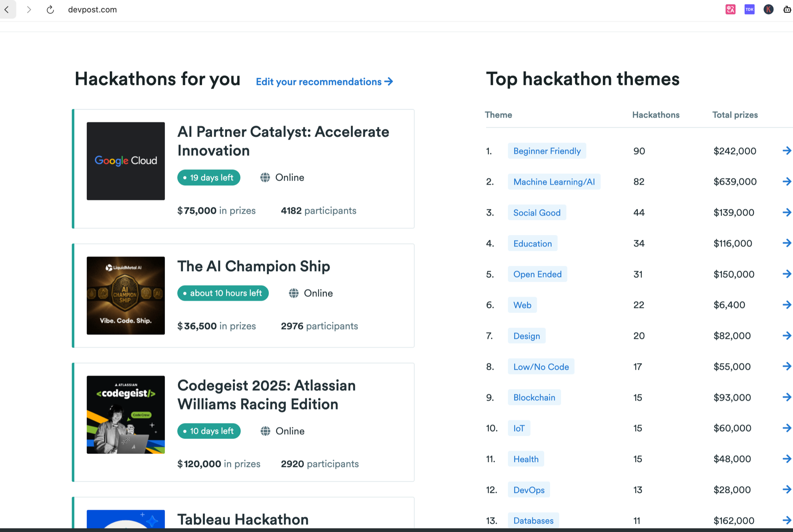Open the Tableau Hackathon title

tap(243, 520)
